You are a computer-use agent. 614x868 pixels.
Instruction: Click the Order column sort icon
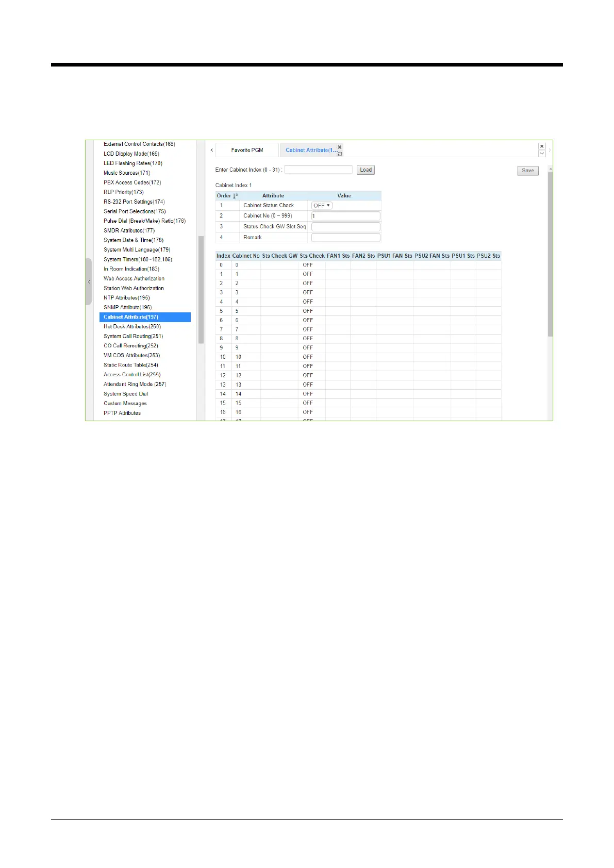coord(236,196)
